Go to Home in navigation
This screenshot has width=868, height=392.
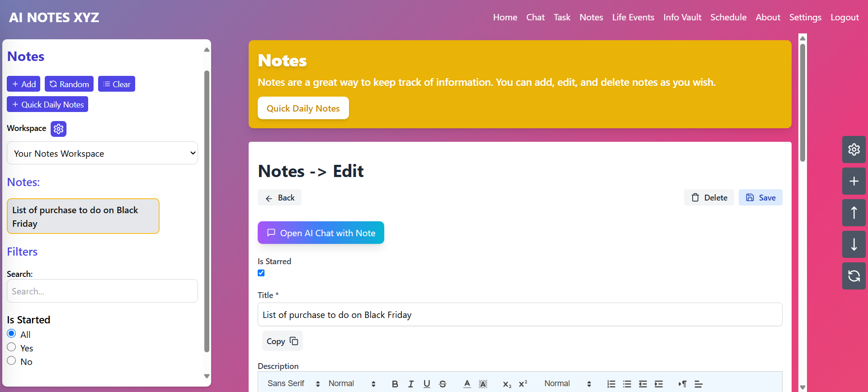[x=505, y=17]
